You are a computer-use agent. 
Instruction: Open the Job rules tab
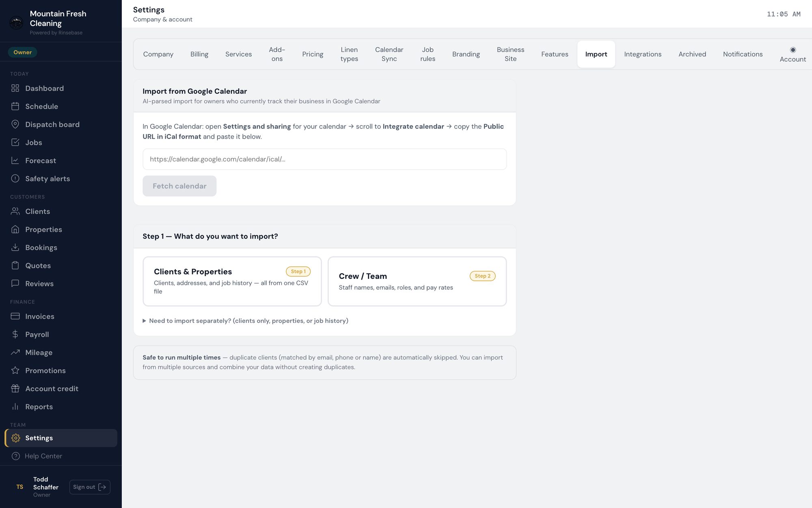pos(428,54)
